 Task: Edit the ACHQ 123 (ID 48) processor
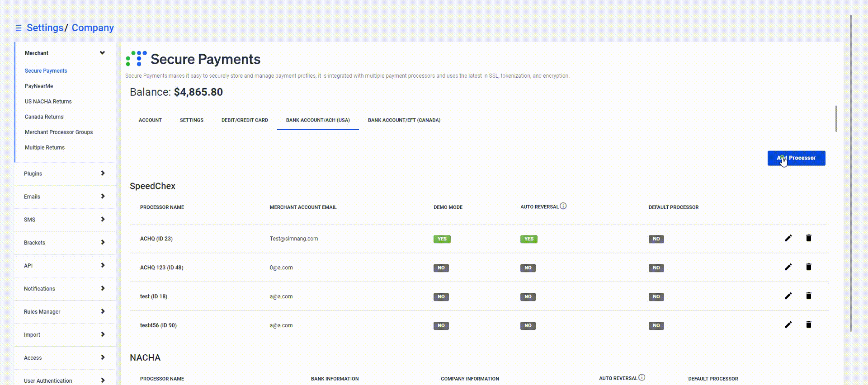788,267
